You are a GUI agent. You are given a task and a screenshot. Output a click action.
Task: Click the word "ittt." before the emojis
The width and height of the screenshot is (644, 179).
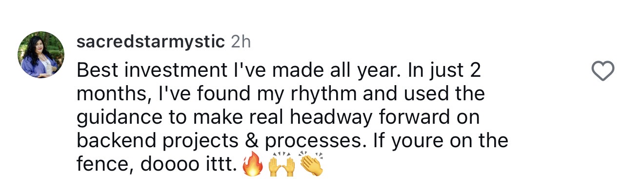click(212, 165)
